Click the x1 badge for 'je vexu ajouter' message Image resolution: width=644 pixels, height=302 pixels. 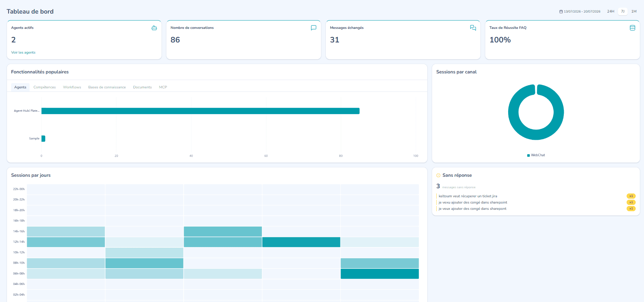coord(631,202)
